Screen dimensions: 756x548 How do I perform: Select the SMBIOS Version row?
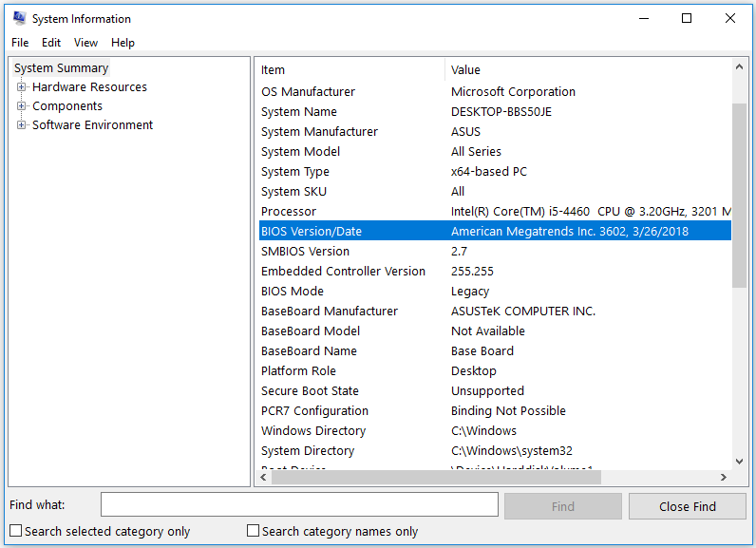[x=495, y=251]
